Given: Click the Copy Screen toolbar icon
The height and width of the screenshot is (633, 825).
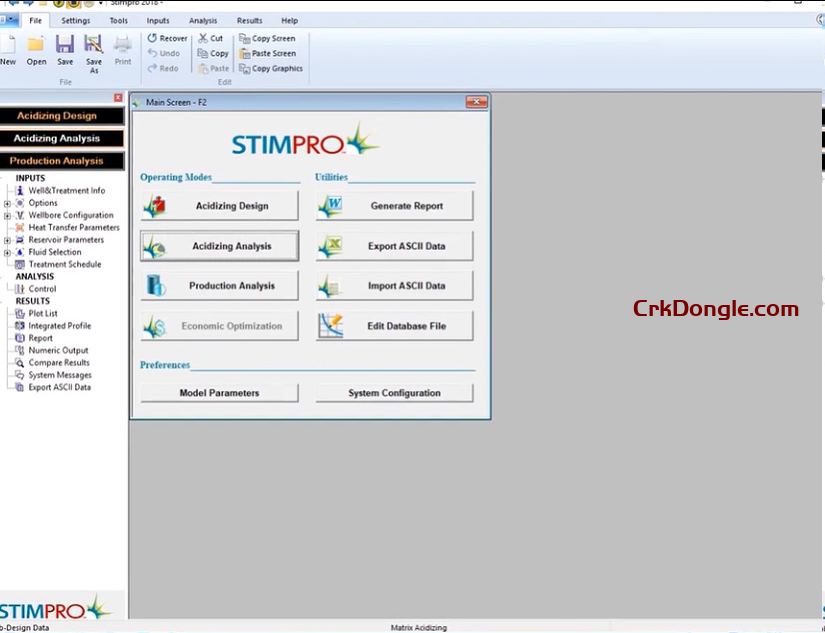Looking at the screenshot, I should (x=245, y=39).
